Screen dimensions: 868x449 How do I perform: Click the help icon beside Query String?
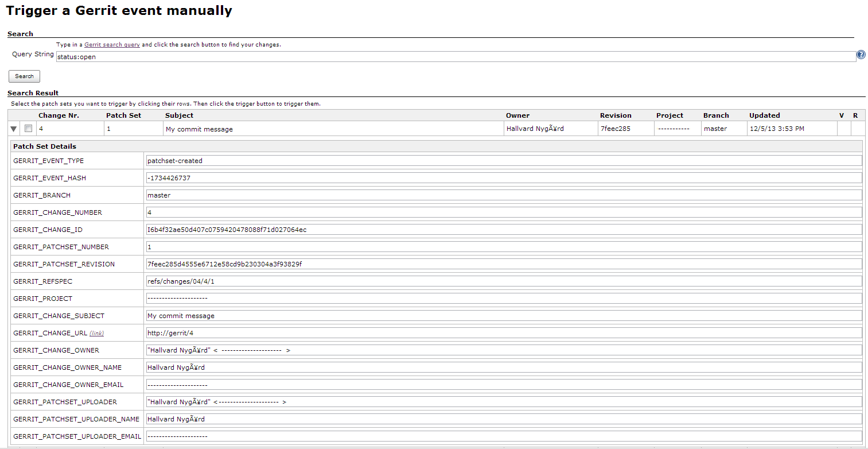click(861, 55)
